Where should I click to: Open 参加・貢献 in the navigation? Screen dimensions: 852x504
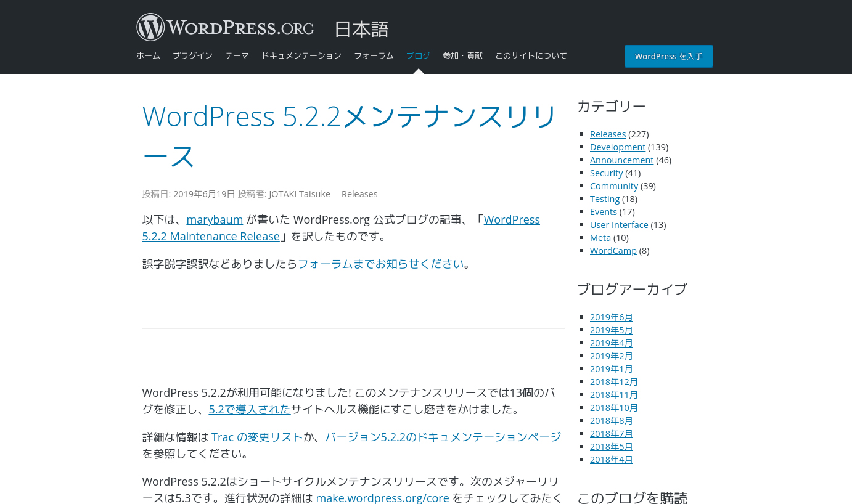(462, 55)
